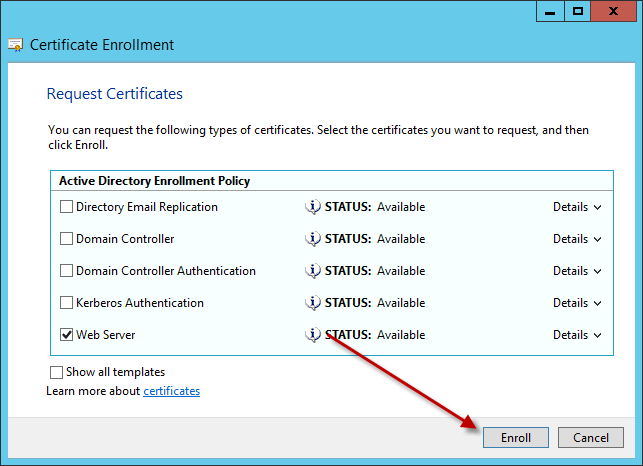643x466 pixels.
Task: Click status info icon for Directory Email Replication
Action: pos(313,207)
